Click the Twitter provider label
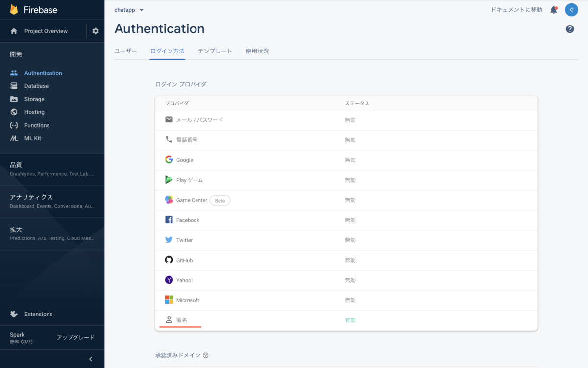The image size is (588, 368). point(185,240)
